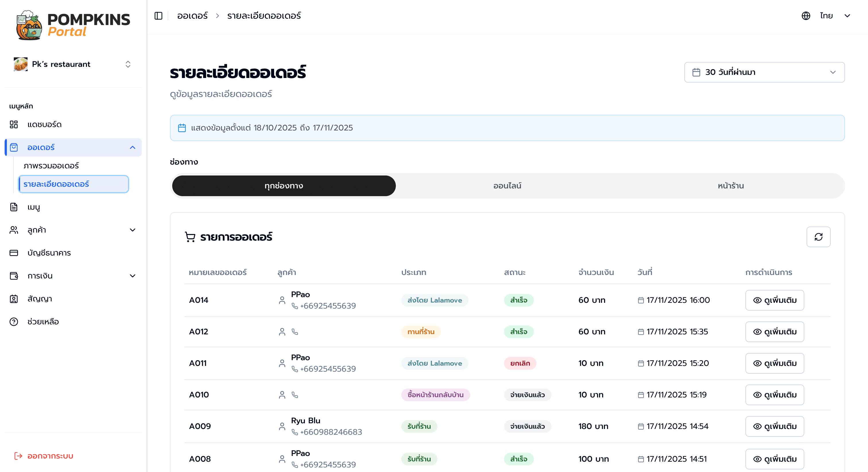Open the 30 วันที่ผ่านมา date range dropdown
Image resolution: width=868 pixels, height=472 pixels.
764,72
